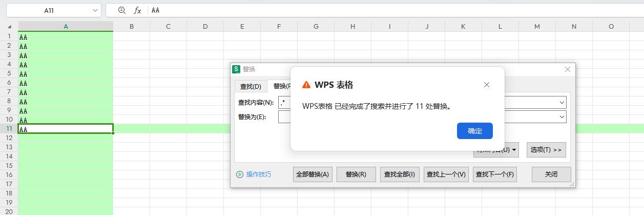Select row 20 header
This screenshot has width=644, height=215.
[x=9, y=211]
